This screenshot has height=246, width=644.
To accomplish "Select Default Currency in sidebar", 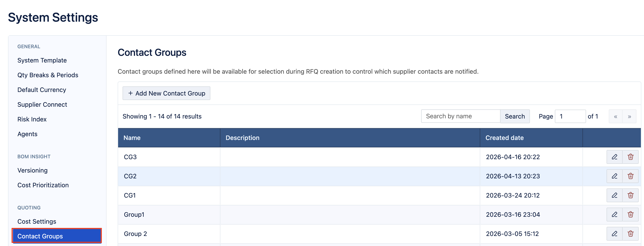I will (x=42, y=90).
